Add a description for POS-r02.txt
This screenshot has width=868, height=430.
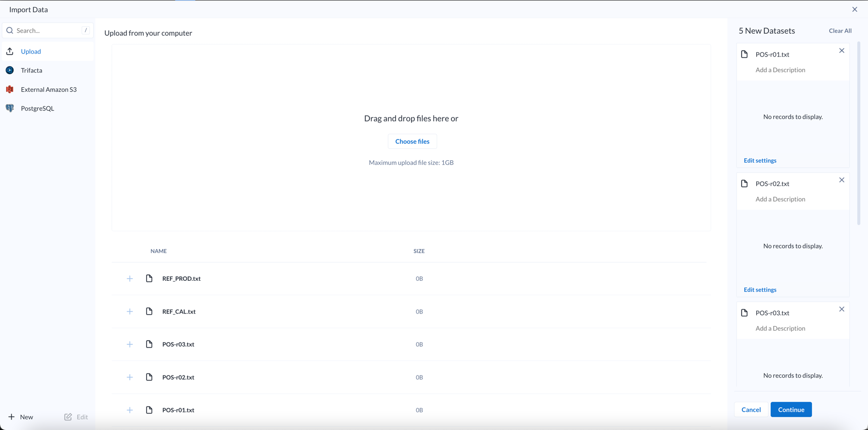coord(780,199)
